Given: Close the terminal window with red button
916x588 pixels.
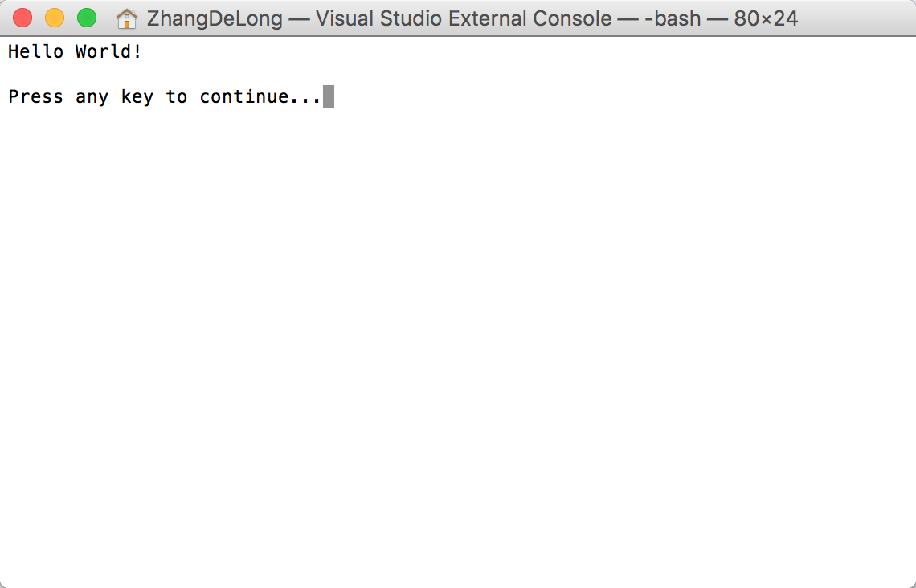Looking at the screenshot, I should [x=22, y=18].
